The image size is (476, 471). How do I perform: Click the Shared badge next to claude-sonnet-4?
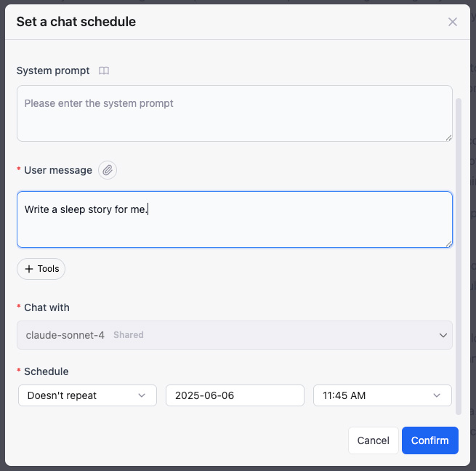tap(129, 335)
